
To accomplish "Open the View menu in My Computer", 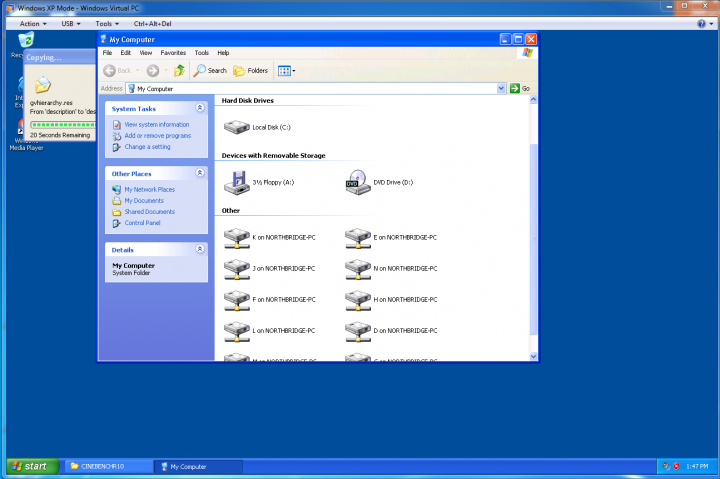I will click(146, 53).
